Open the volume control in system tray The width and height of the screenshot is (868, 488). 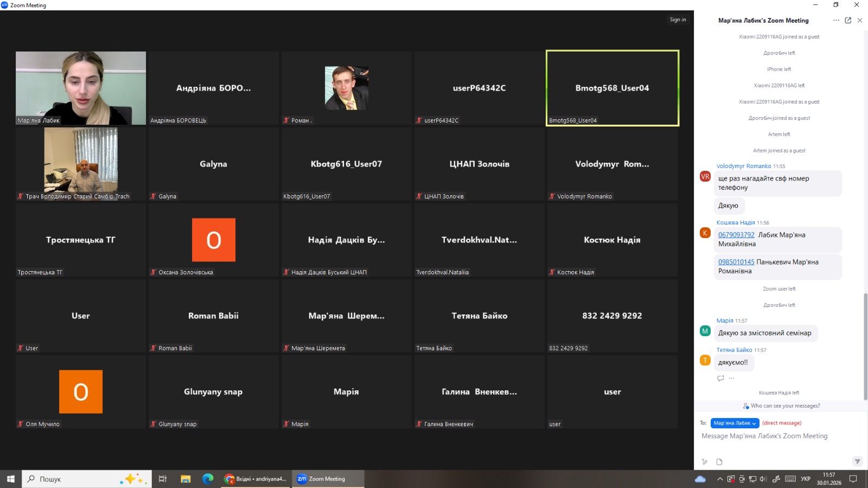coord(763,479)
